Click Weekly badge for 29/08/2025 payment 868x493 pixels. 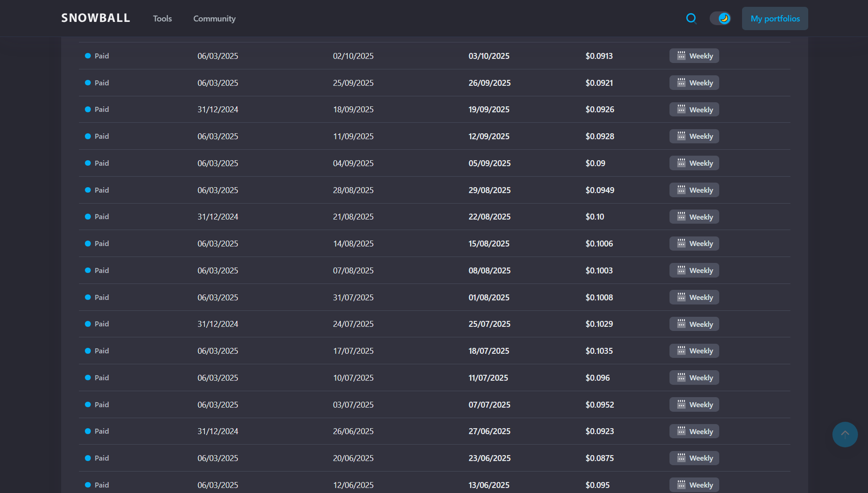(694, 190)
